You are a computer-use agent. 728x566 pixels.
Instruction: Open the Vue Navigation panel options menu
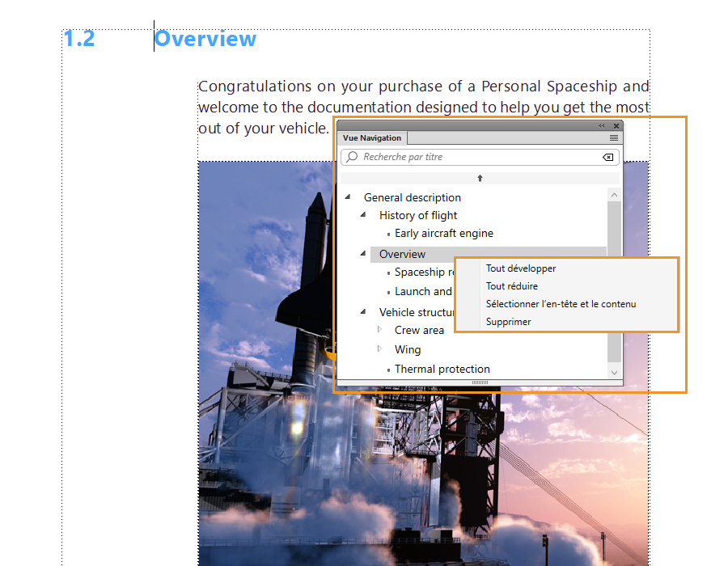click(x=614, y=138)
